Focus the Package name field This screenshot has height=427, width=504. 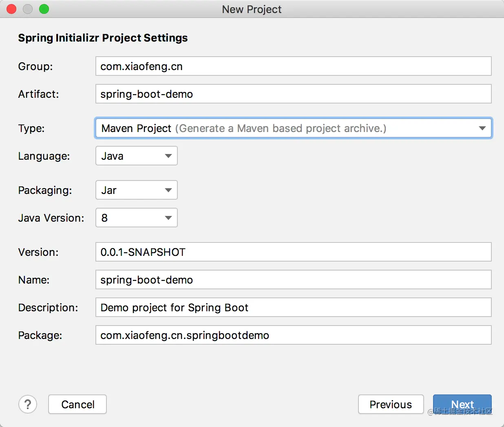tap(293, 335)
